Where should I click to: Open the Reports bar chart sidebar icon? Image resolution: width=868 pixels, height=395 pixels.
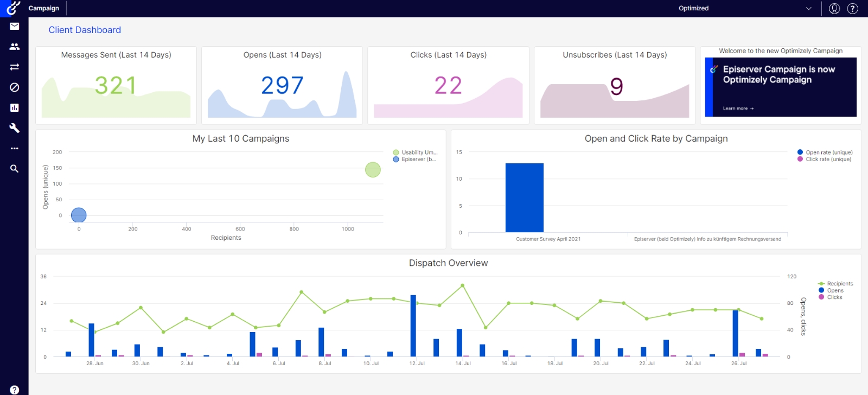[15, 107]
